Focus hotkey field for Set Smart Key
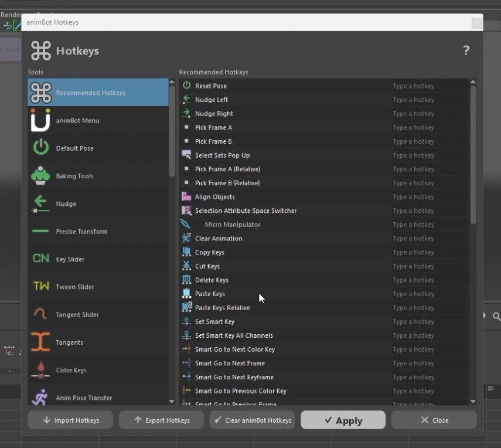501x448 pixels. click(x=429, y=321)
